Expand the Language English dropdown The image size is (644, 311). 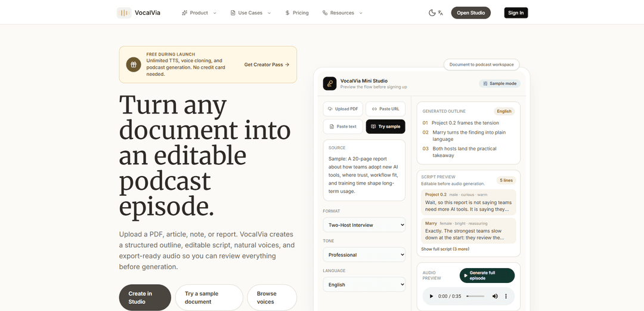pyautogui.click(x=364, y=285)
